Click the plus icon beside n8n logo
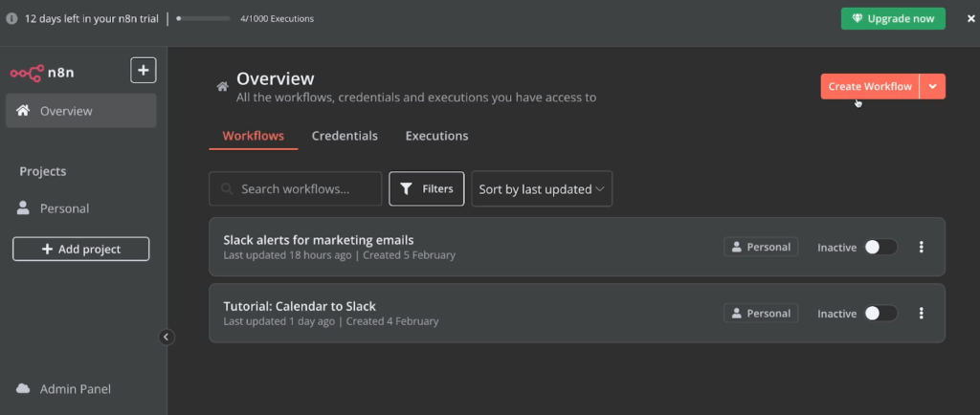Screen dimensions: 980x415 click(144, 70)
